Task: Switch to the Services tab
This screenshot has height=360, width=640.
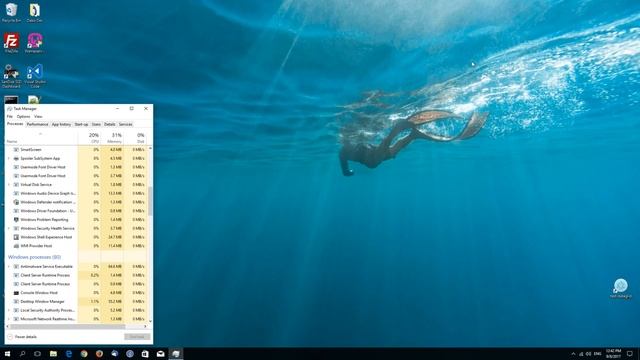Action: point(125,124)
